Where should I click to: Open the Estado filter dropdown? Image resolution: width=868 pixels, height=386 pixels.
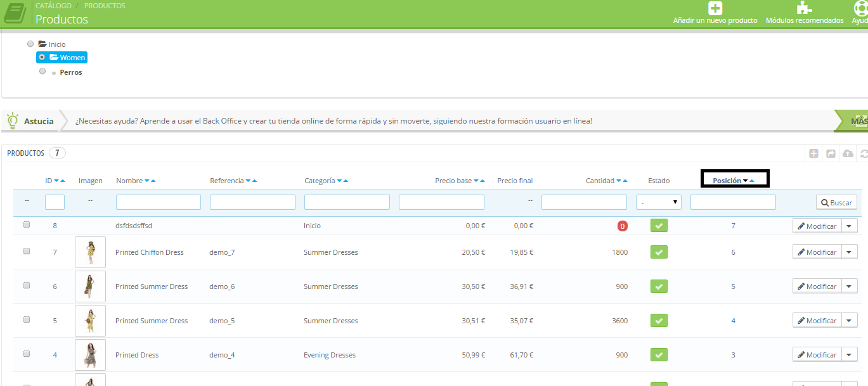click(658, 202)
